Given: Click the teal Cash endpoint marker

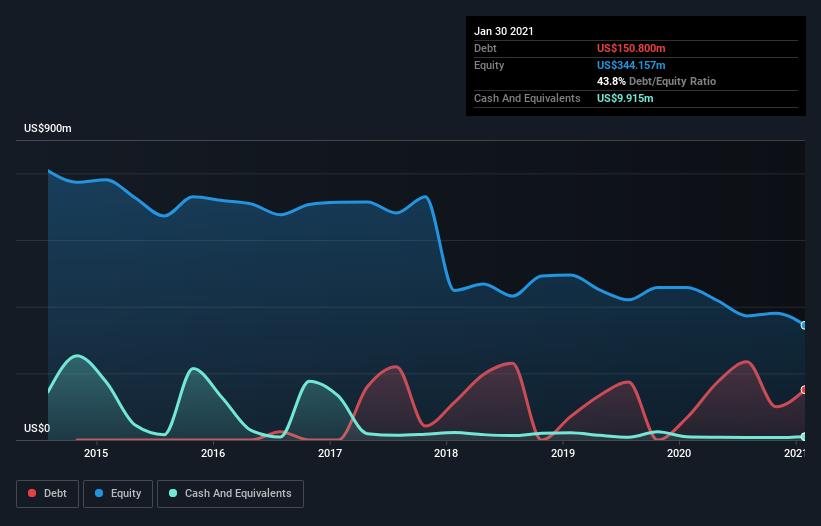Looking at the screenshot, I should 803,437.
